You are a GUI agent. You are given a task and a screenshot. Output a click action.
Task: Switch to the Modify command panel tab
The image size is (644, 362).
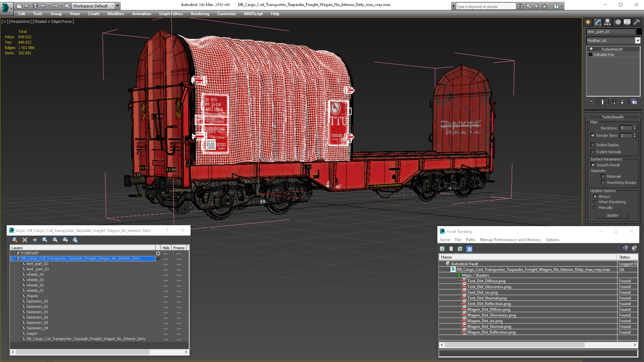598,22
